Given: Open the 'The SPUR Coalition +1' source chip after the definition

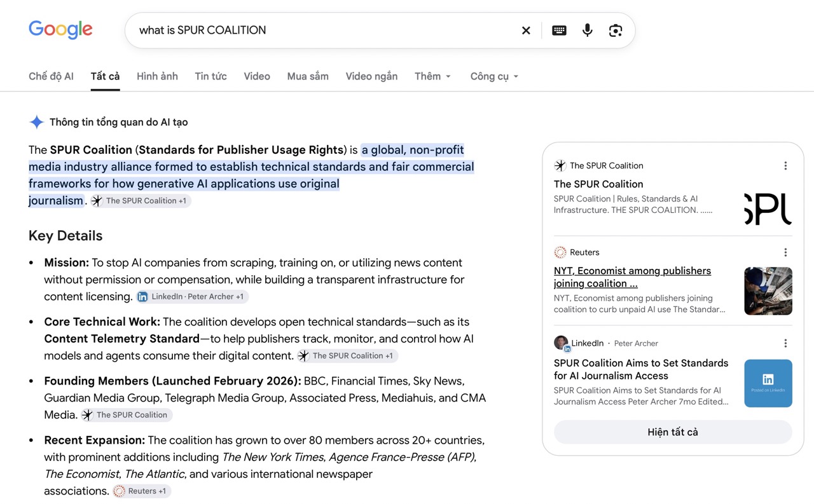Looking at the screenshot, I should pos(141,201).
